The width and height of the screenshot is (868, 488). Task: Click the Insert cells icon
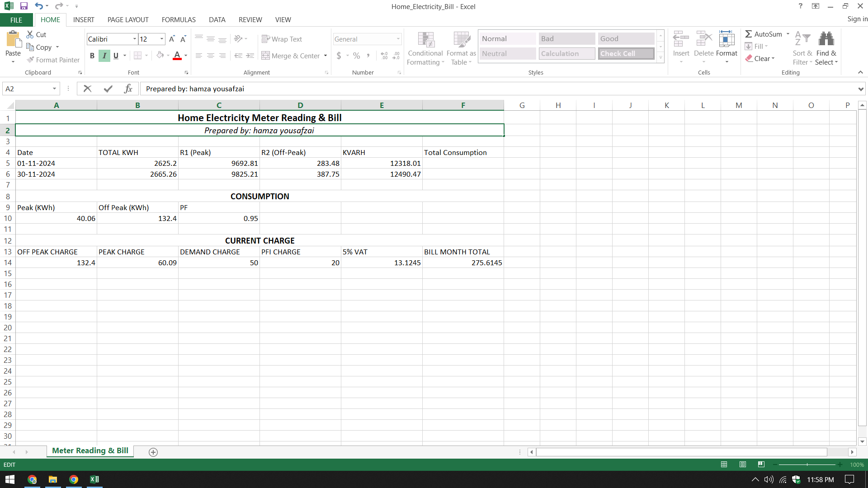coord(681,39)
